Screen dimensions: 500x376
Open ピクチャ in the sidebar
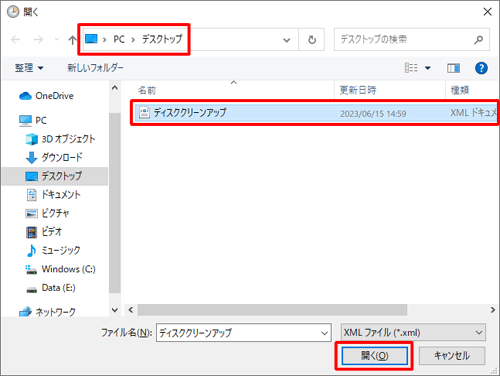[x=47, y=213]
